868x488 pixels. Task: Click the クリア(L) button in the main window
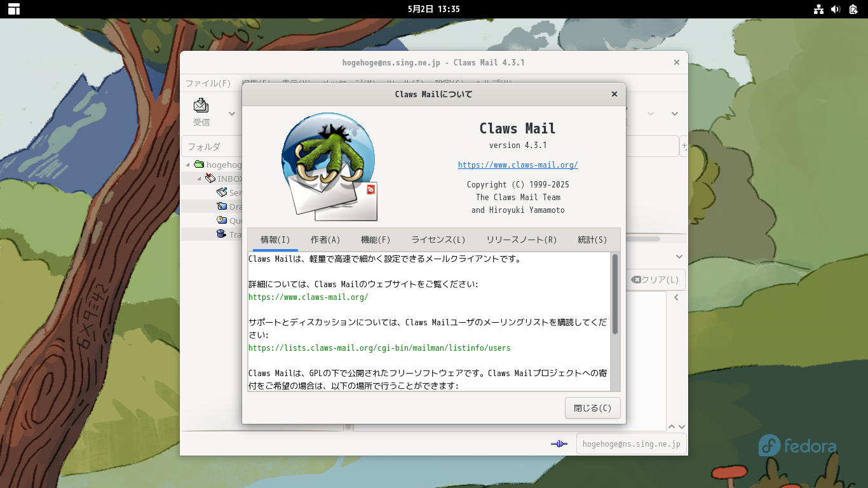[656, 280]
